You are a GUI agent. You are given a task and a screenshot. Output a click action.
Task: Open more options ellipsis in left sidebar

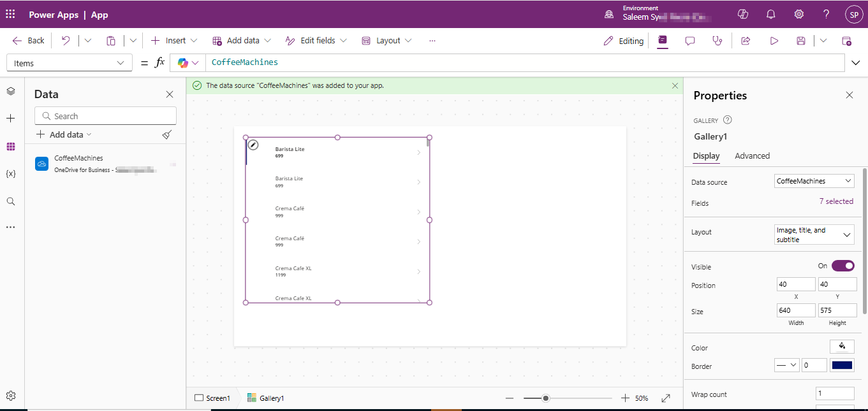tap(11, 227)
